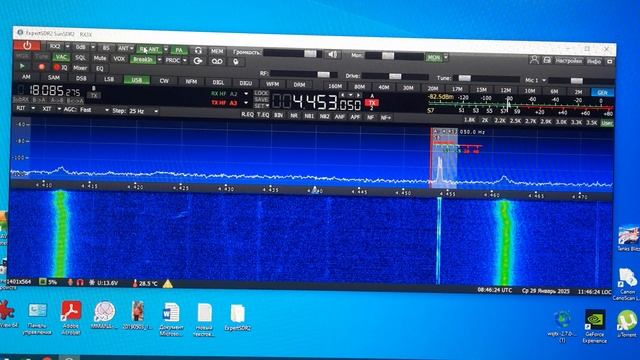Screen dimensions: 640x360
Task: Enable the NR noise reduction button
Action: click(293, 116)
